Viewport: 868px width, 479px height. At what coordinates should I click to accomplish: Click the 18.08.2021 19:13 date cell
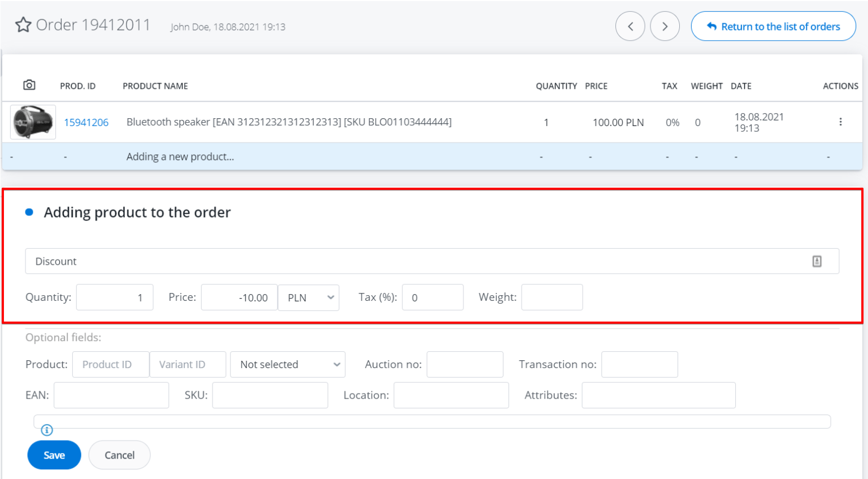[759, 122]
